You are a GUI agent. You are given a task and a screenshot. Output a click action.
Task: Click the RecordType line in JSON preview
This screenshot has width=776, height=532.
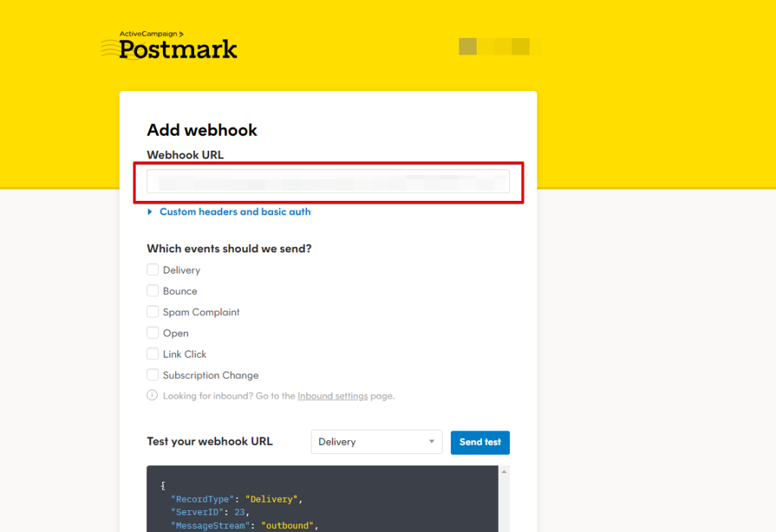tap(236, 499)
